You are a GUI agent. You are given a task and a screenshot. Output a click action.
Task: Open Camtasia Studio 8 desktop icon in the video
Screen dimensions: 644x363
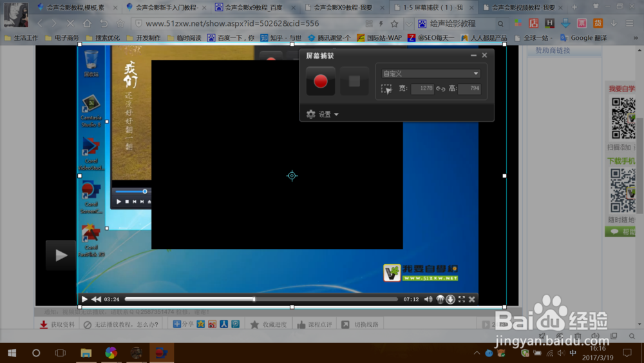(91, 111)
